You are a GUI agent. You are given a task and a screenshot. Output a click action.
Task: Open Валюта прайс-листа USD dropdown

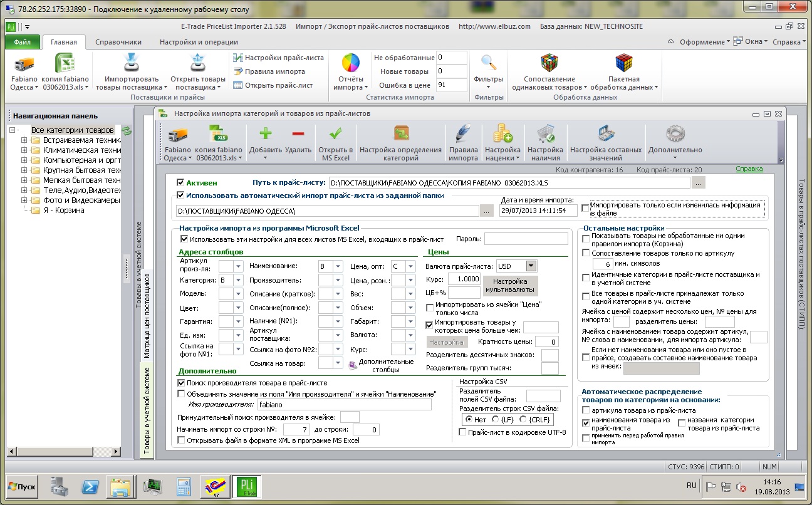pyautogui.click(x=532, y=266)
